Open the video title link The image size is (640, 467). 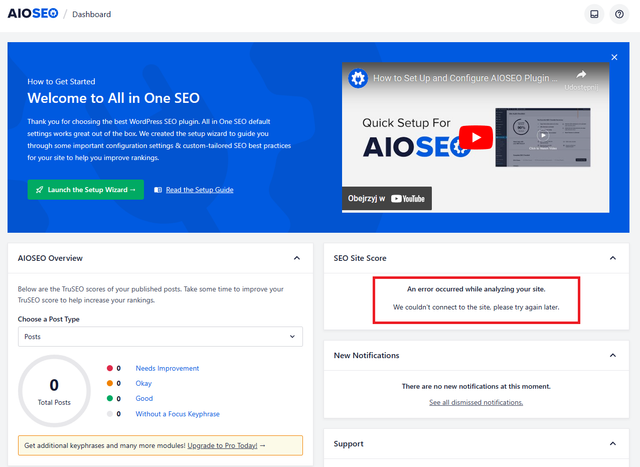coord(465,78)
